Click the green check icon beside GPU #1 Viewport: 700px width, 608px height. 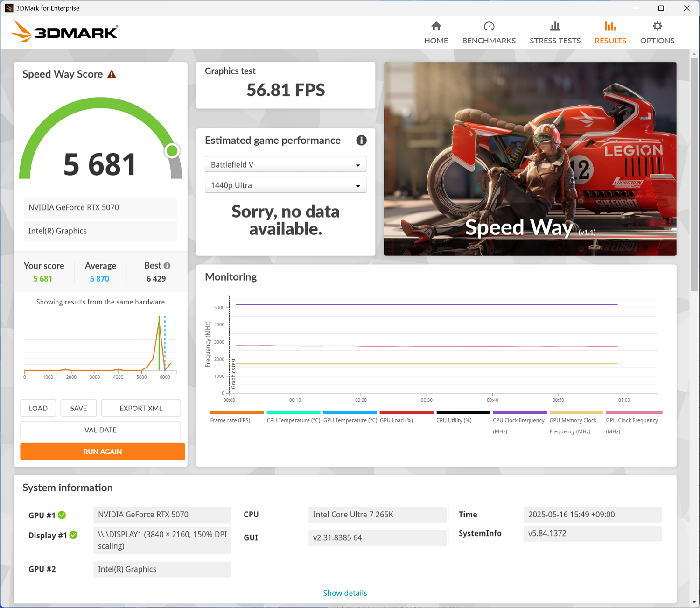coord(62,515)
